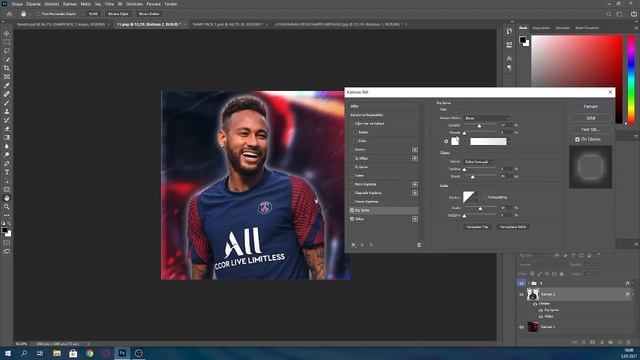Select the Lasso tool
This screenshot has width=640, height=360.
coord(7,51)
